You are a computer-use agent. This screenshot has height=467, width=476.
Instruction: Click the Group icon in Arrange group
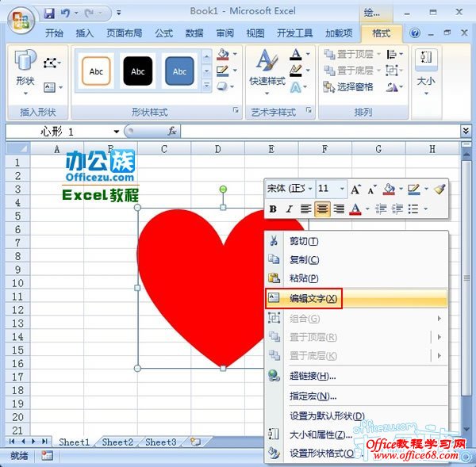[392, 71]
